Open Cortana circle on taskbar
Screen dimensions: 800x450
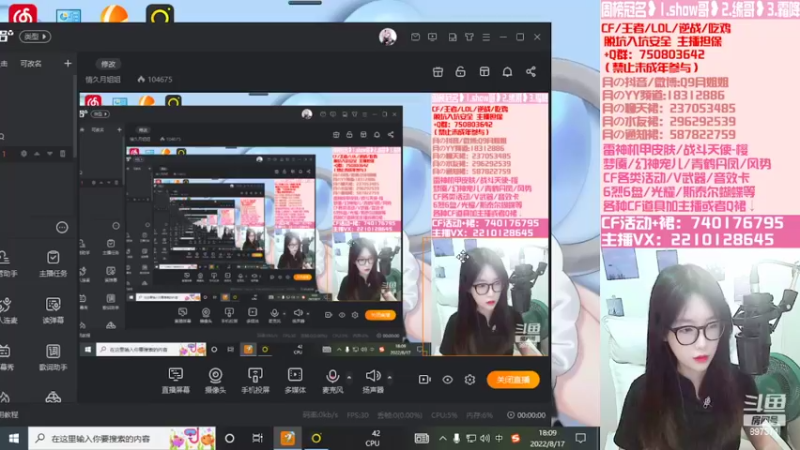[x=230, y=438]
